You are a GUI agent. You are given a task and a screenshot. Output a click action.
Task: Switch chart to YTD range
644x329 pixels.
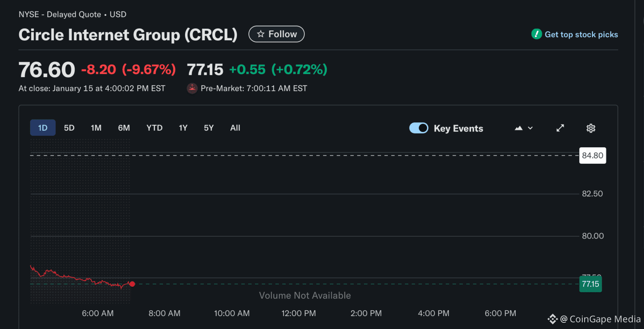(x=154, y=128)
